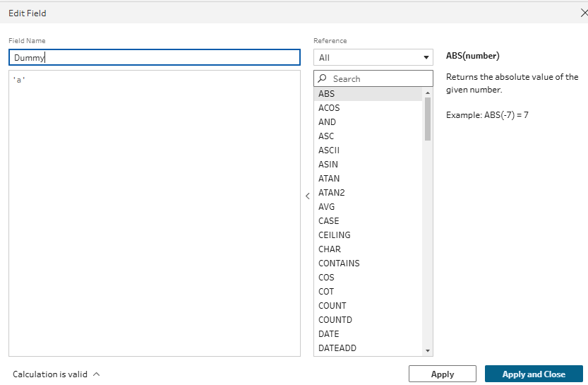Select the CASE function entry
Screen dimensions: 588x385
pyautogui.click(x=328, y=221)
